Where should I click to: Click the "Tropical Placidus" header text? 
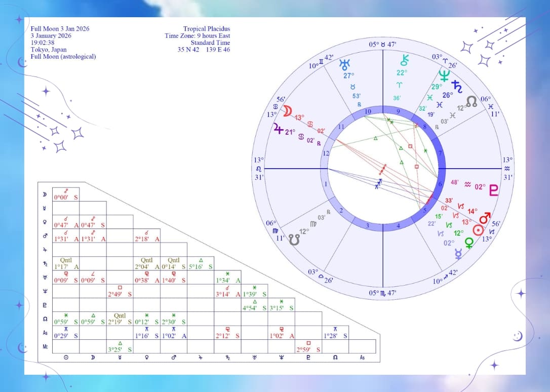click(206, 29)
